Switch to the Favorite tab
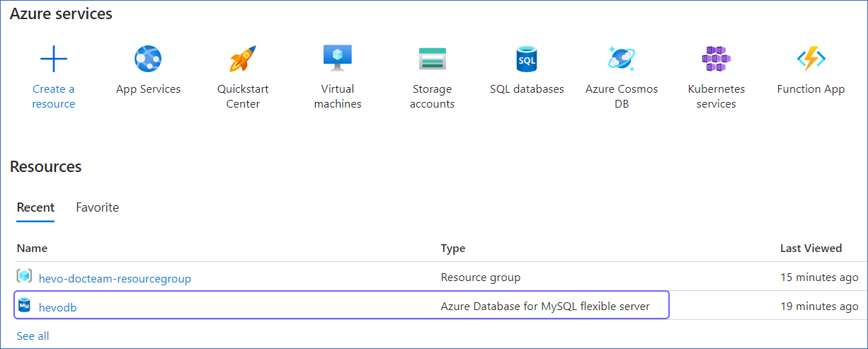 coord(98,207)
